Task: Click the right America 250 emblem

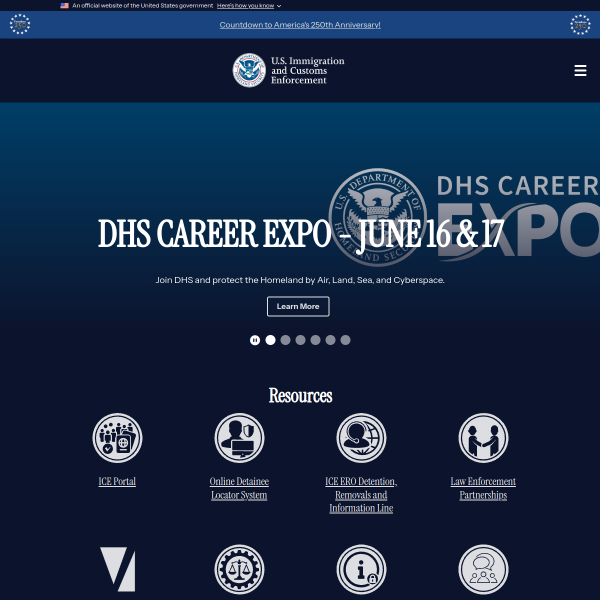Action: [580, 24]
